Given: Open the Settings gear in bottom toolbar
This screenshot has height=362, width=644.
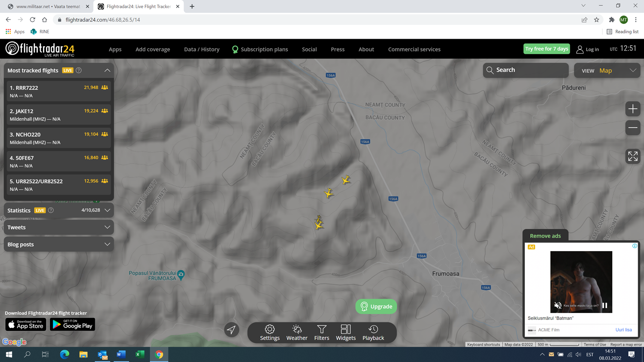Looking at the screenshot, I should point(269,333).
